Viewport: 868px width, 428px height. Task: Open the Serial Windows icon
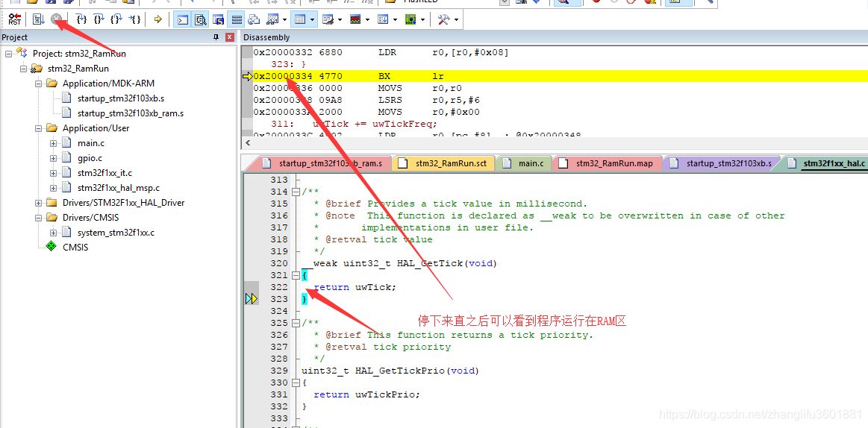tap(328, 20)
